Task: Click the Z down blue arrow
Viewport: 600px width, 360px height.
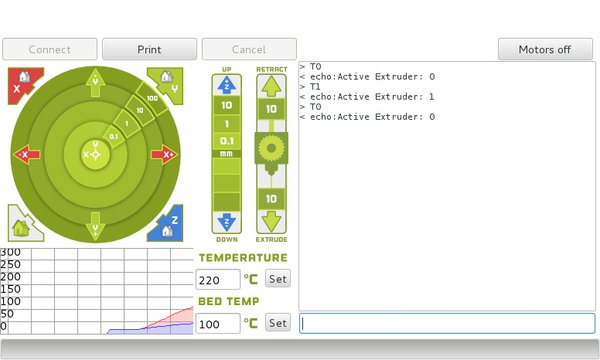Action: (227, 222)
